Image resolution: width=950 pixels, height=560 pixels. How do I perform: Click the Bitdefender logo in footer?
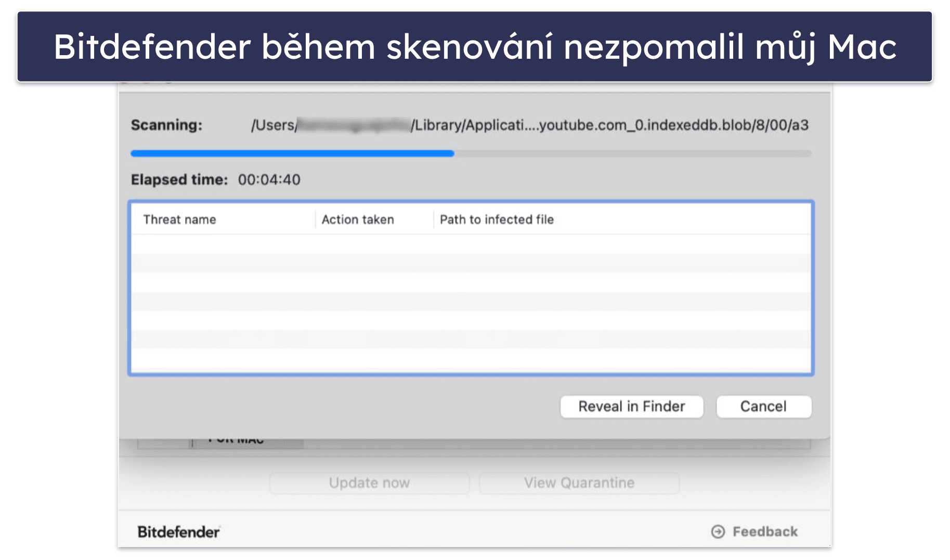pyautogui.click(x=178, y=532)
